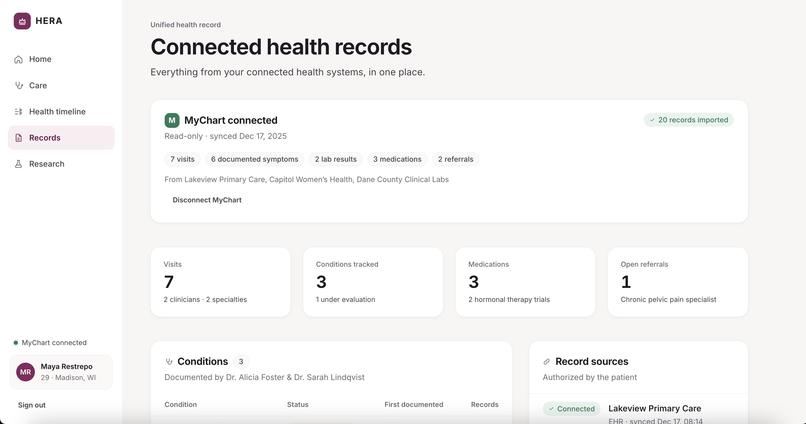
Task: Click the 2 clinicians · 2 specialties text
Action: click(205, 300)
